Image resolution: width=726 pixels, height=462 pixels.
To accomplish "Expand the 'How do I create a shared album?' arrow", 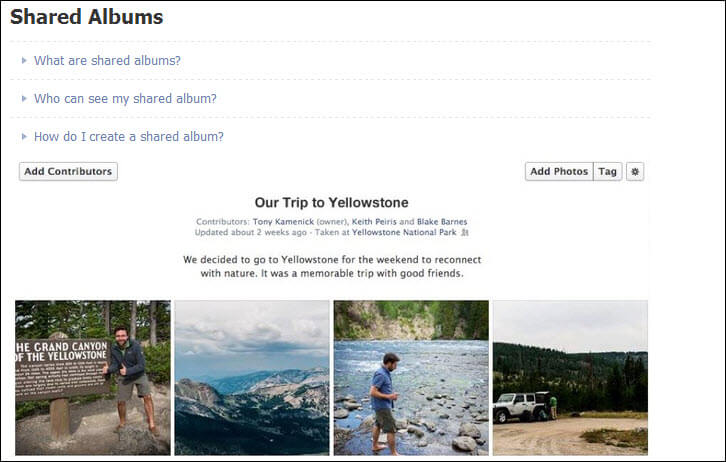I will coord(24,136).
